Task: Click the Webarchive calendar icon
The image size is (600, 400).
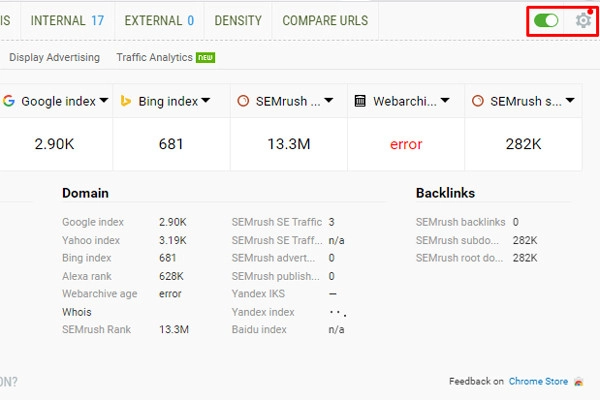Action: point(360,101)
